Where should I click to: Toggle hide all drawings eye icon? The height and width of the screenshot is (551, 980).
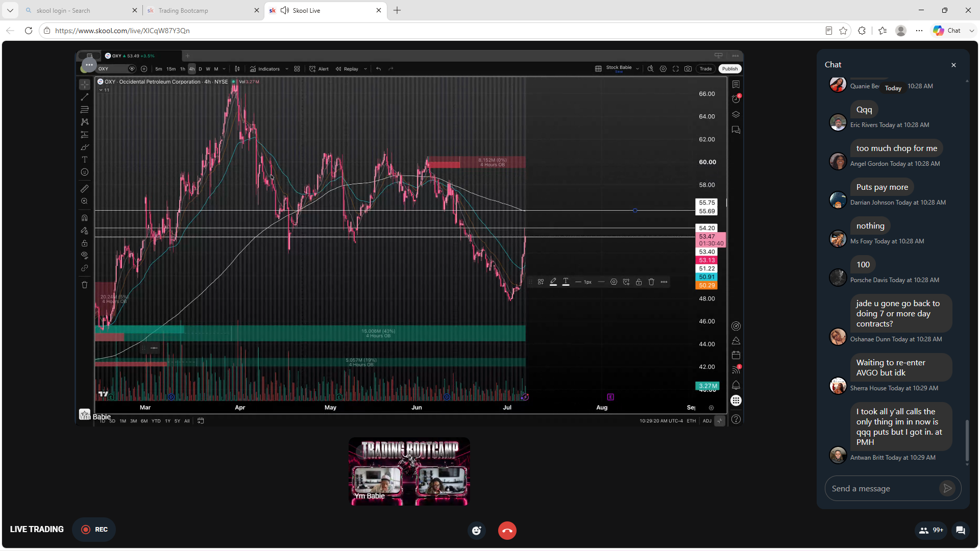85,256
